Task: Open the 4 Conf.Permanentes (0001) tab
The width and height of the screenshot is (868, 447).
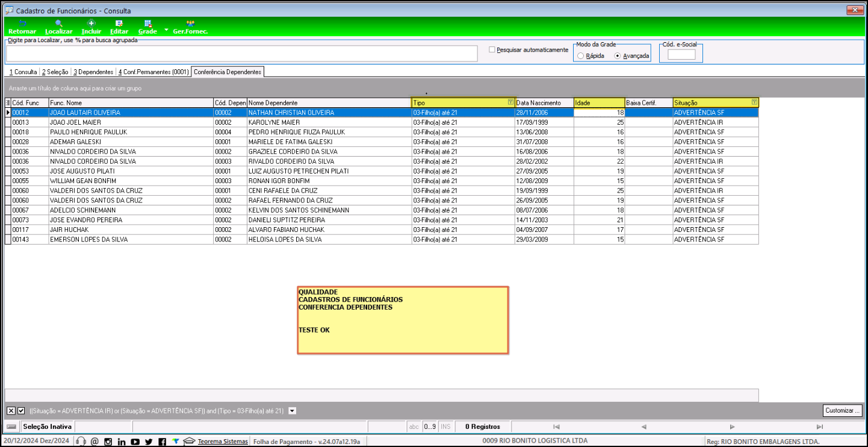Action: 153,72
